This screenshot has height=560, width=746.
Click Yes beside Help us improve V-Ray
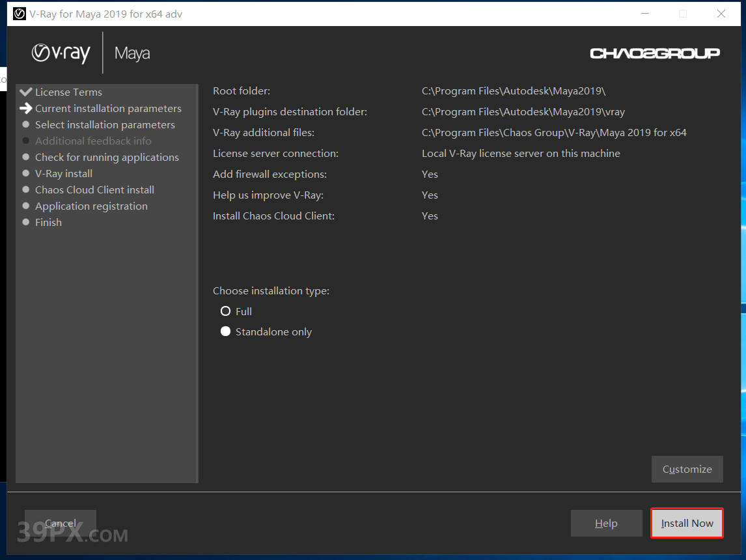(x=430, y=195)
